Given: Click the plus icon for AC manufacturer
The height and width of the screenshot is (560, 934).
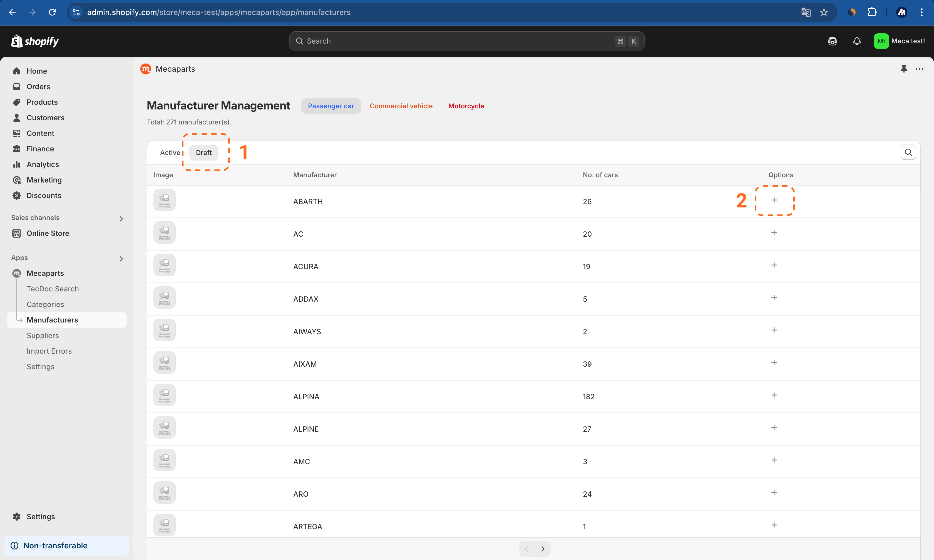Looking at the screenshot, I should pos(774,232).
